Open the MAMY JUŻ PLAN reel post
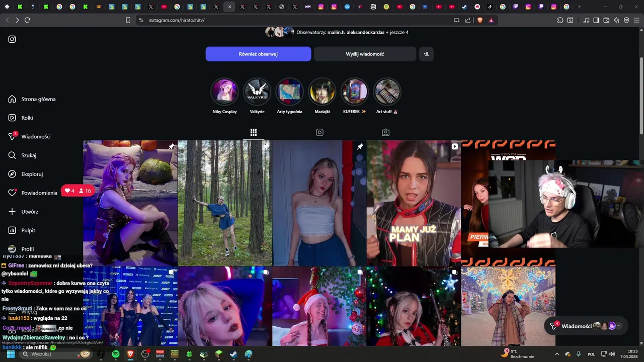The width and height of the screenshot is (644, 362). 414,203
